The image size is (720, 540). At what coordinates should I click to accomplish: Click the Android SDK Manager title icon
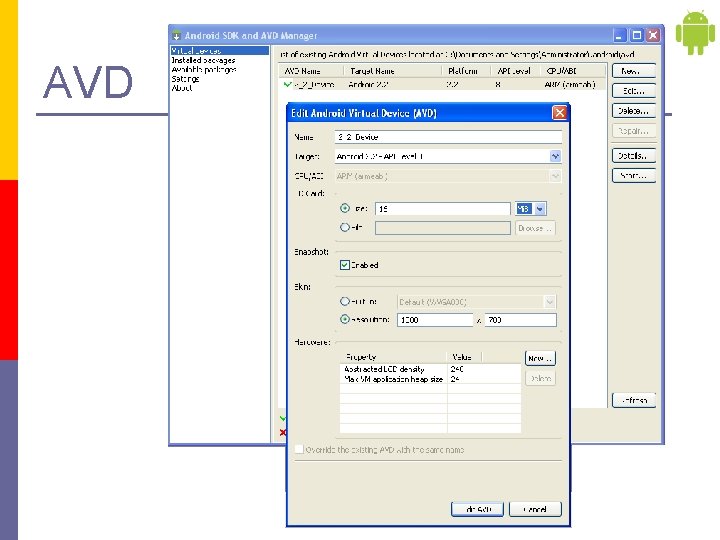click(x=176, y=35)
